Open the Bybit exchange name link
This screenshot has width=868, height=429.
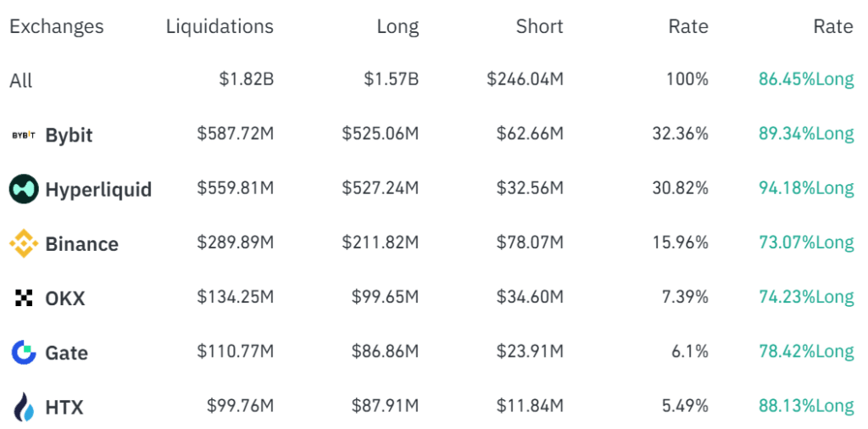69,135
